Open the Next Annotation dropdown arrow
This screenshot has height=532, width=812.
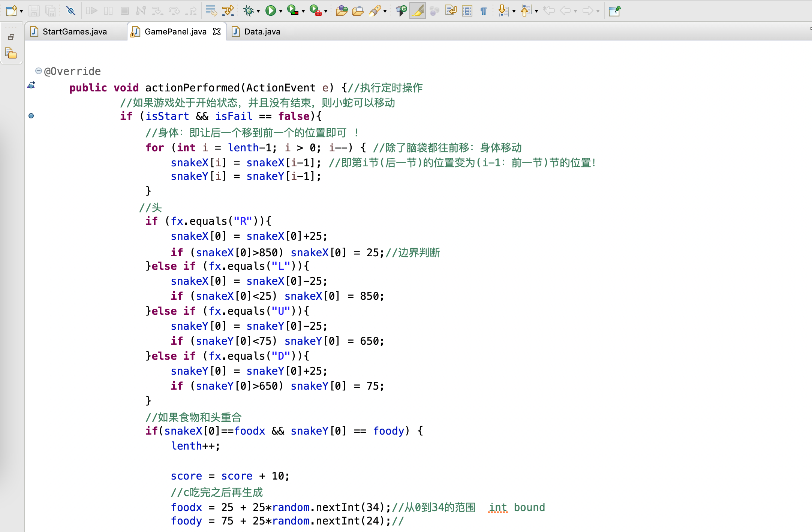click(x=514, y=11)
